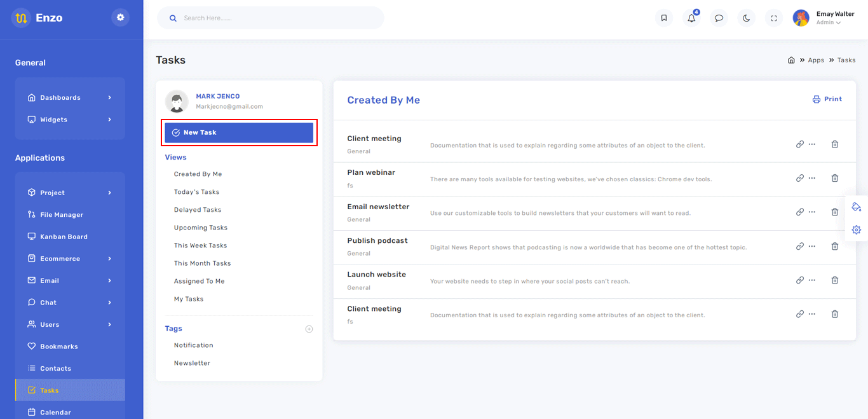Viewport: 868px width, 419px height.
Task: Click the bookmark icon in header
Action: (664, 18)
